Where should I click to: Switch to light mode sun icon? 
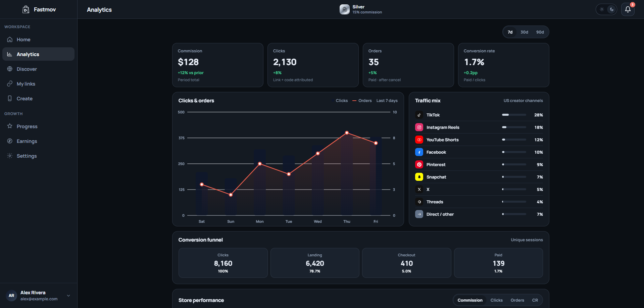602,9
